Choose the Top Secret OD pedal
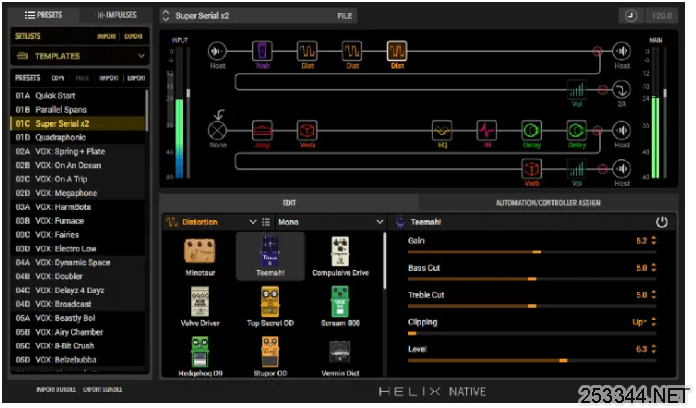This screenshot has width=696, height=408. click(270, 306)
